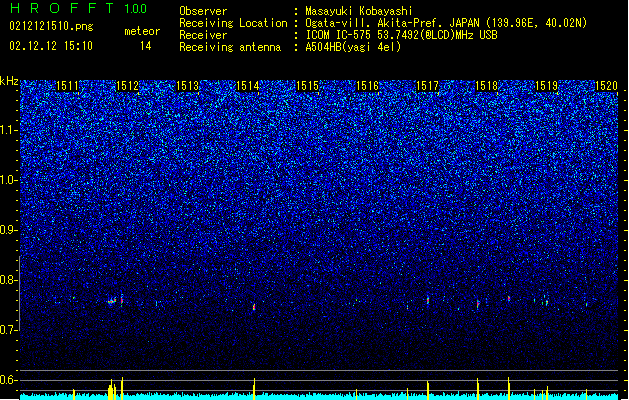Click the 'meteor' counter label
The height and width of the screenshot is (400, 629).
point(142,31)
